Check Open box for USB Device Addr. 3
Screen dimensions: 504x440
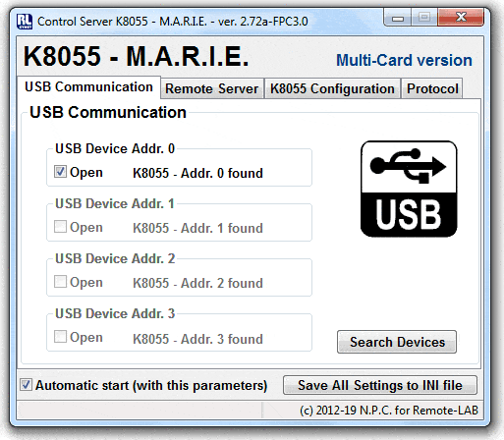60,337
